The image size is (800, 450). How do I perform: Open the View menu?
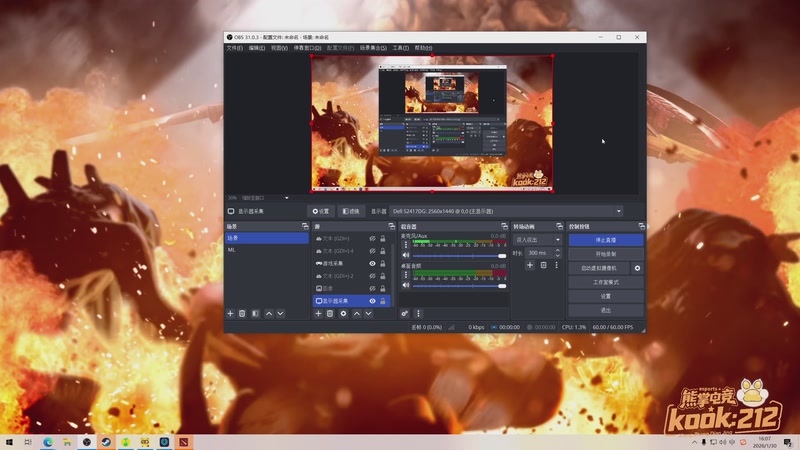point(279,48)
